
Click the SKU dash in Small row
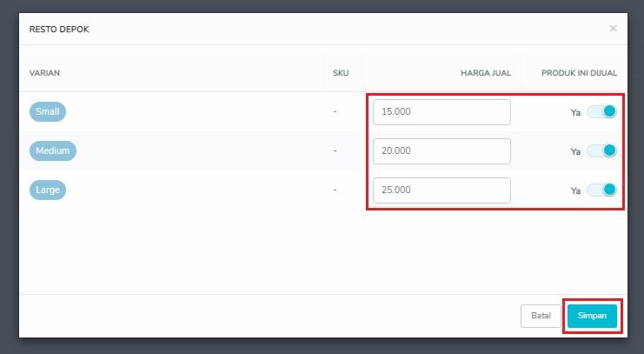coord(335,112)
